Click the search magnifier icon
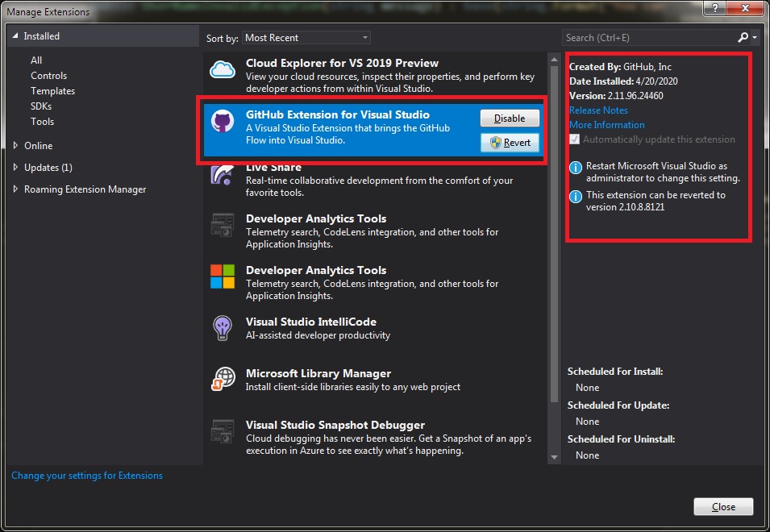The image size is (770, 532). (743, 37)
